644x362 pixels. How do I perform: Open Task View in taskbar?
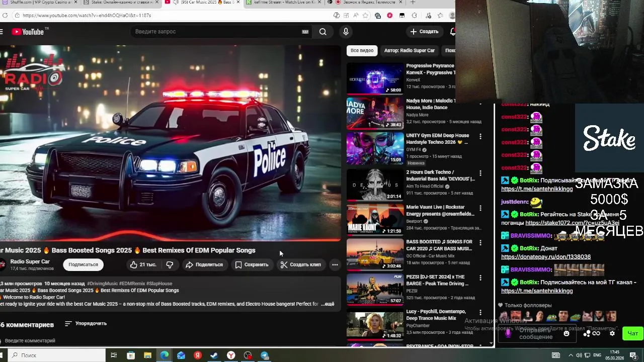point(114,355)
